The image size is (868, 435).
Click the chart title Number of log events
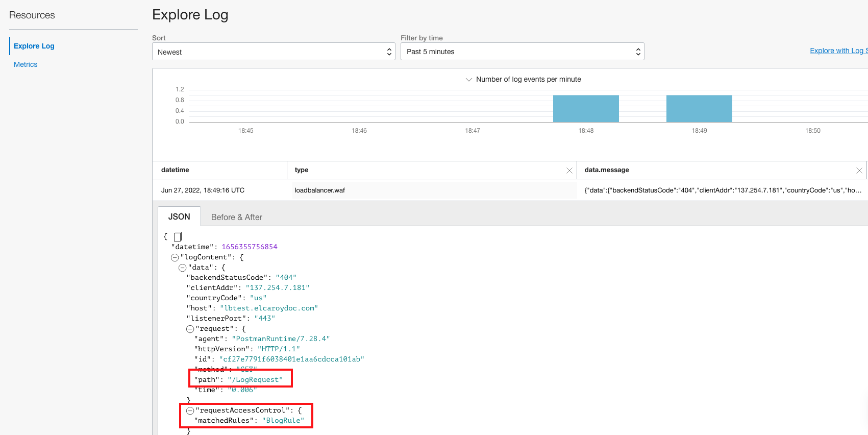pos(529,79)
